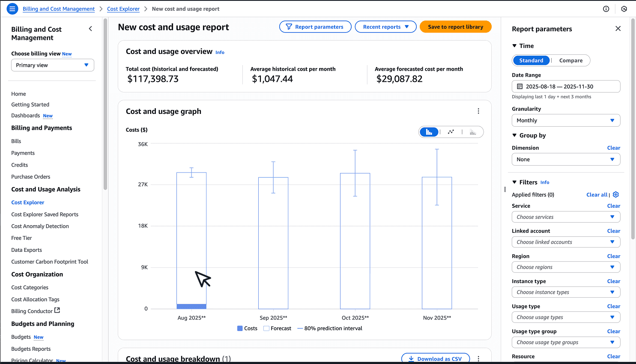Select Compare time mode
Screen dimensions: 636x364
(571, 60)
